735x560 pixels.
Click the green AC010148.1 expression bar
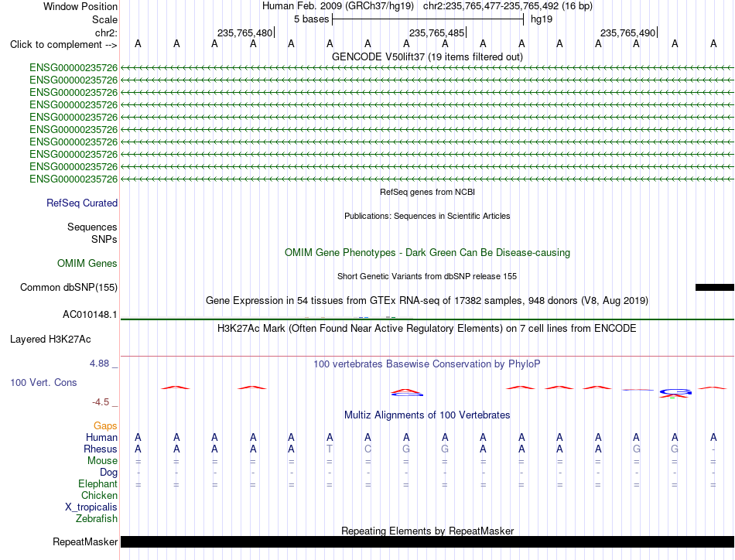427,319
